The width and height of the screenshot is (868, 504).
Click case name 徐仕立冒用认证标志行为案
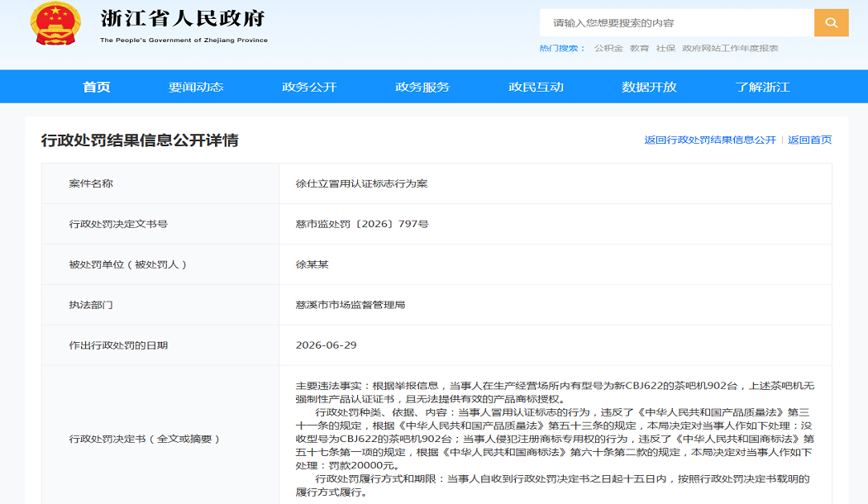pos(361,183)
